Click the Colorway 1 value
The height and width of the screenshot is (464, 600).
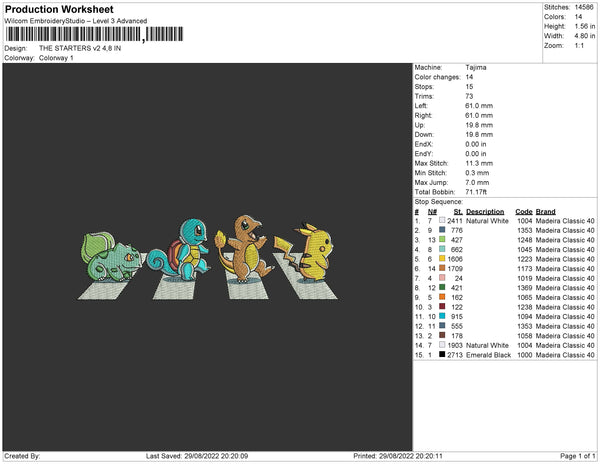[56, 58]
